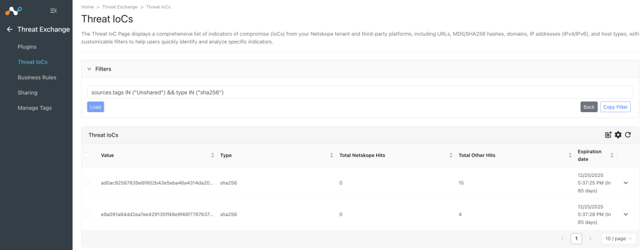
Task: Go to next page arrow
Action: pos(590,239)
